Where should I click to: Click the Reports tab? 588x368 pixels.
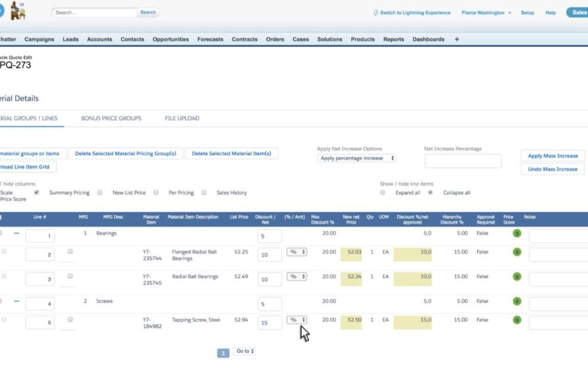pos(394,39)
